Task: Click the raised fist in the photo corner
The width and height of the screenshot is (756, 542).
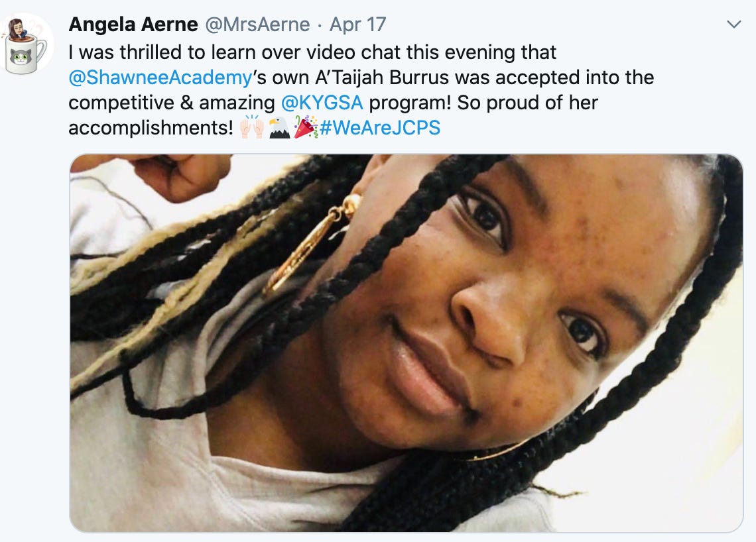Action: (178, 176)
